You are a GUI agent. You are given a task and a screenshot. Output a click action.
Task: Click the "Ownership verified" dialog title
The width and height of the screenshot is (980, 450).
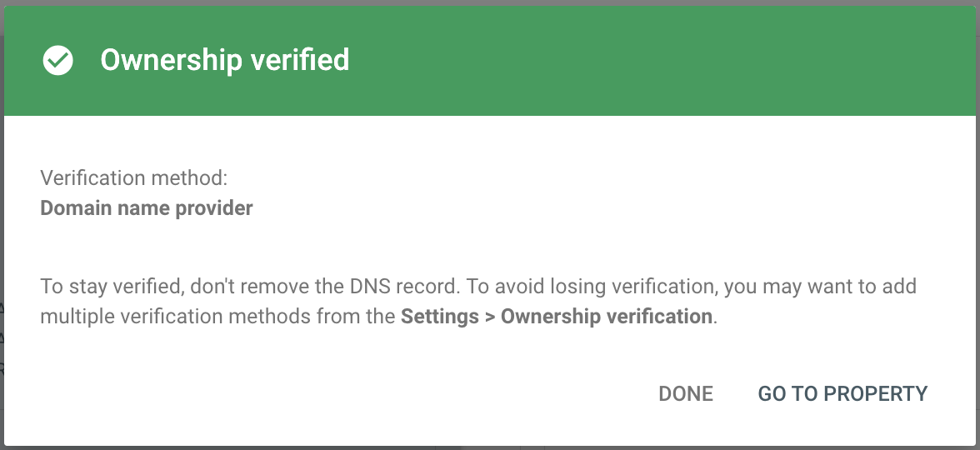(x=224, y=60)
